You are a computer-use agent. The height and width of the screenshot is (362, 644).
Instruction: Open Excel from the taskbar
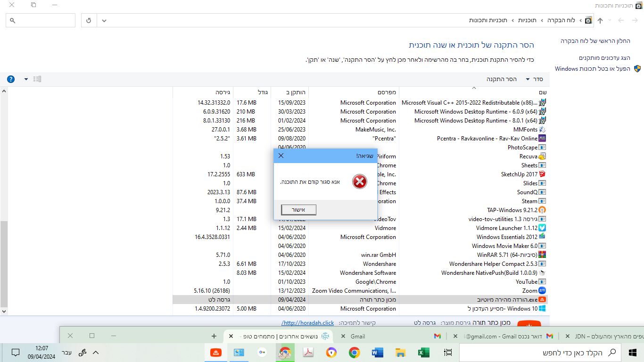click(423, 353)
